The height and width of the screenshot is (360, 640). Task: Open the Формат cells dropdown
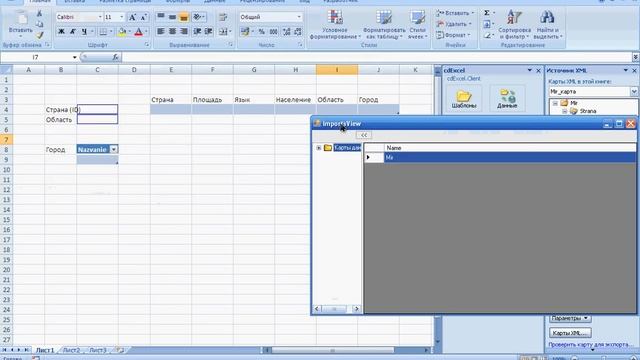(453, 35)
